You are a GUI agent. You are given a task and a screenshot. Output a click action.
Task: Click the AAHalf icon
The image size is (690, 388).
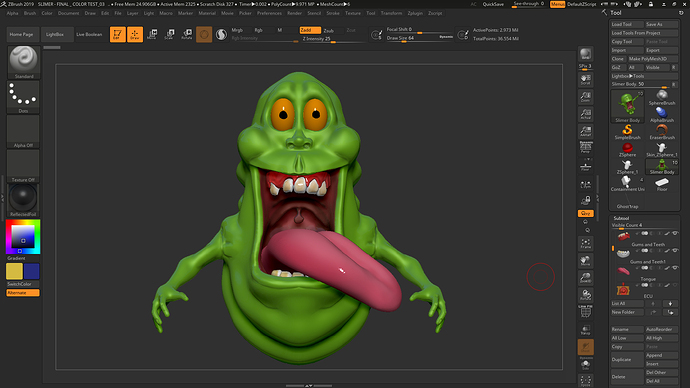[x=585, y=131]
